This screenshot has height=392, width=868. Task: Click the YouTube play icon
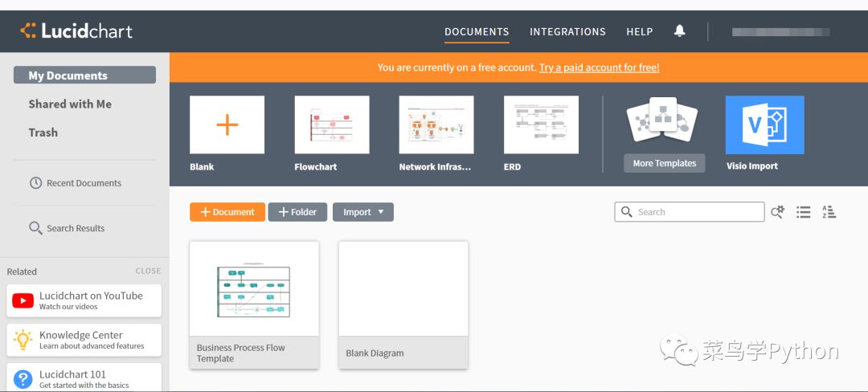(23, 300)
